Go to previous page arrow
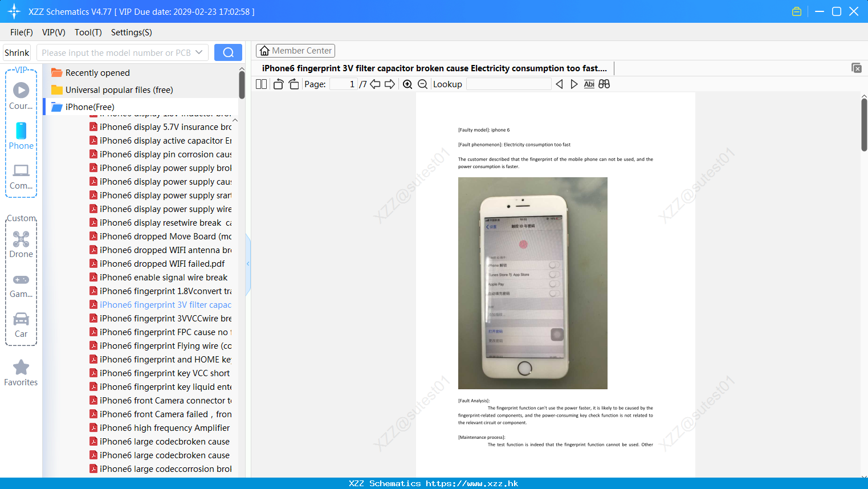This screenshot has width=868, height=489. click(375, 84)
